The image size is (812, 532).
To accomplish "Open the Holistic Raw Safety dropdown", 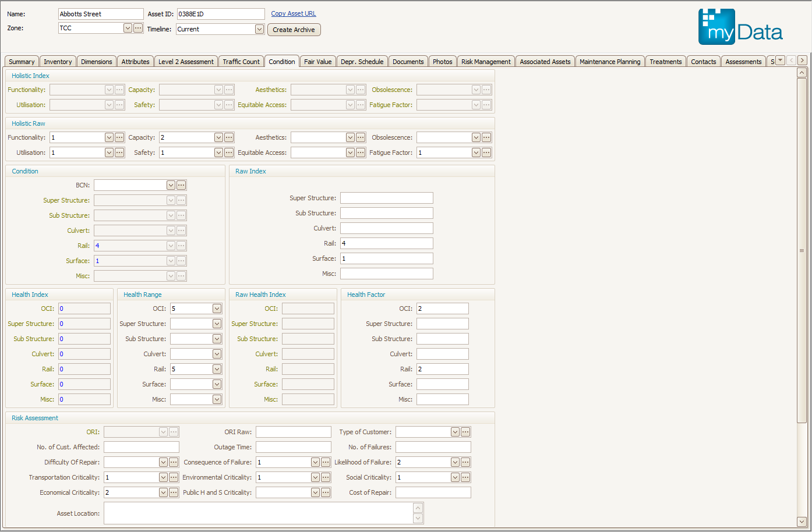I will tap(218, 152).
